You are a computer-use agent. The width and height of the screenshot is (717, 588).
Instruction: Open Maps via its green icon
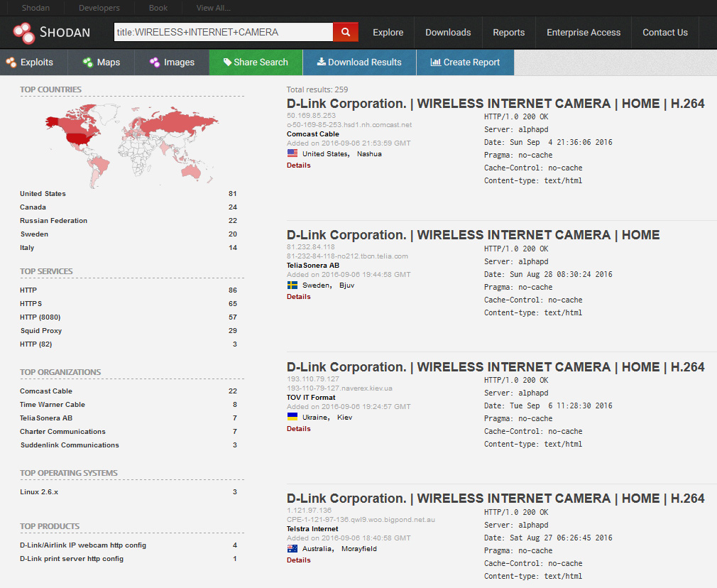point(88,62)
